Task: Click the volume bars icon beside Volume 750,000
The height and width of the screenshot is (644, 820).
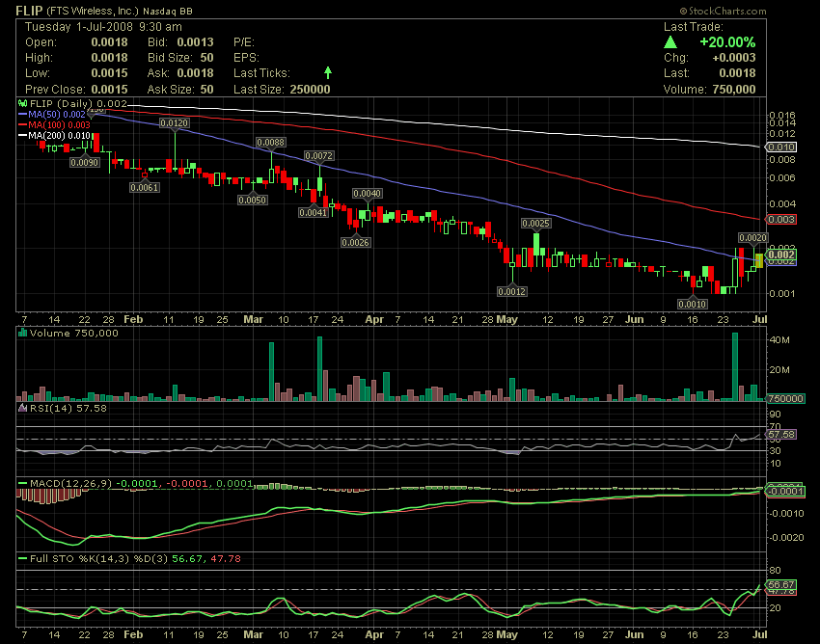Action: coord(22,333)
